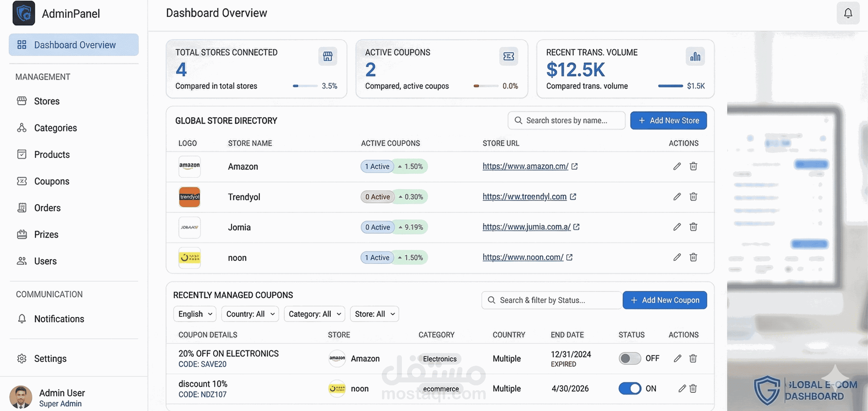Open external link icon beside amazon URL

(x=574, y=166)
